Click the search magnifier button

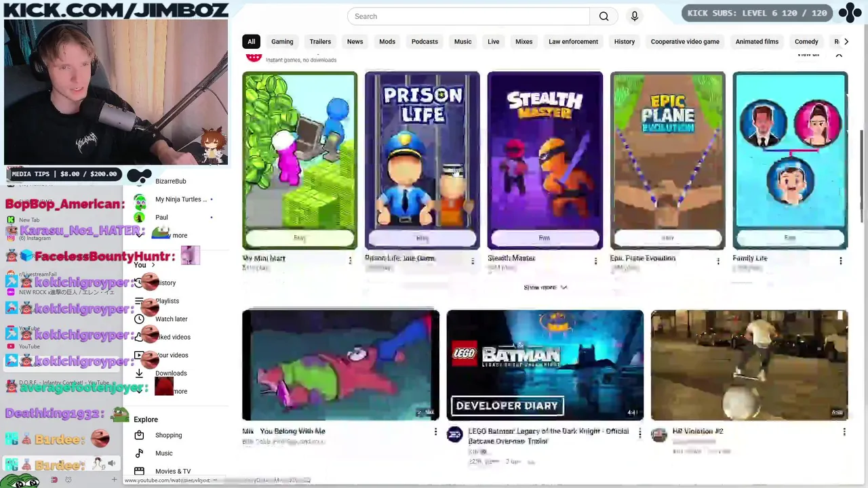(604, 16)
